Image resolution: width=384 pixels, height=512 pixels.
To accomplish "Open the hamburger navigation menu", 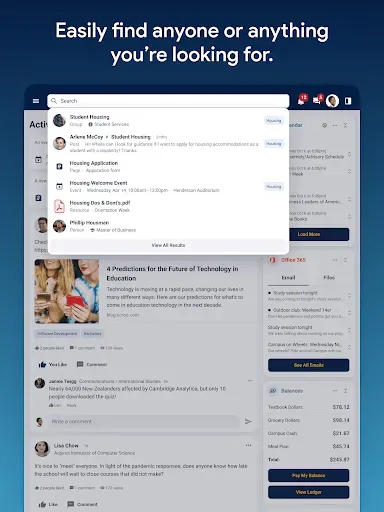I will pos(36,101).
